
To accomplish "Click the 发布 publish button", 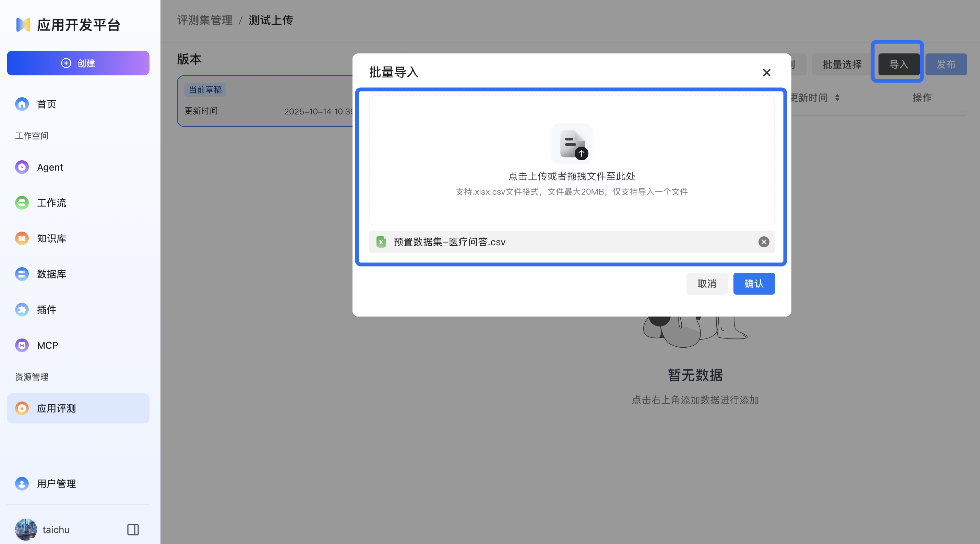I will [x=946, y=64].
